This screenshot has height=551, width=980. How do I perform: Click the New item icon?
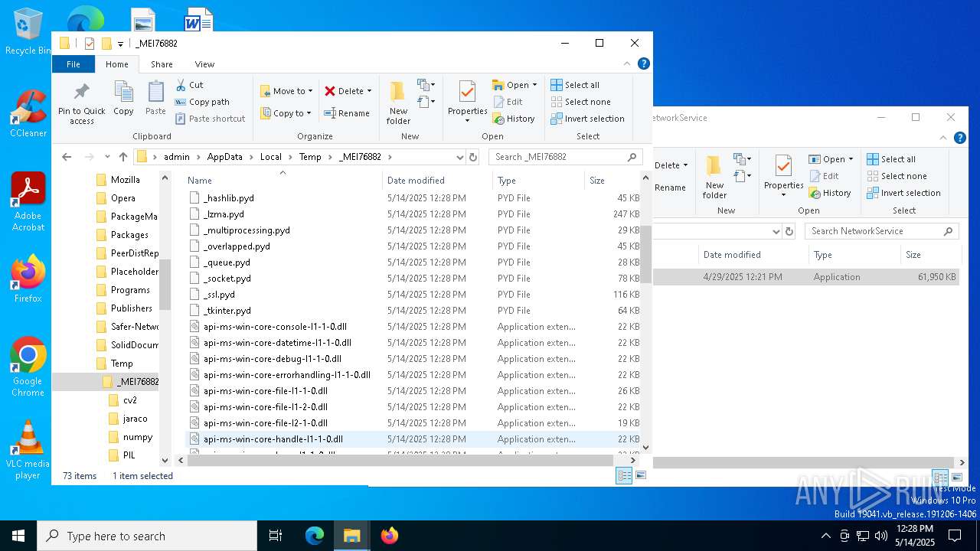[x=426, y=85]
